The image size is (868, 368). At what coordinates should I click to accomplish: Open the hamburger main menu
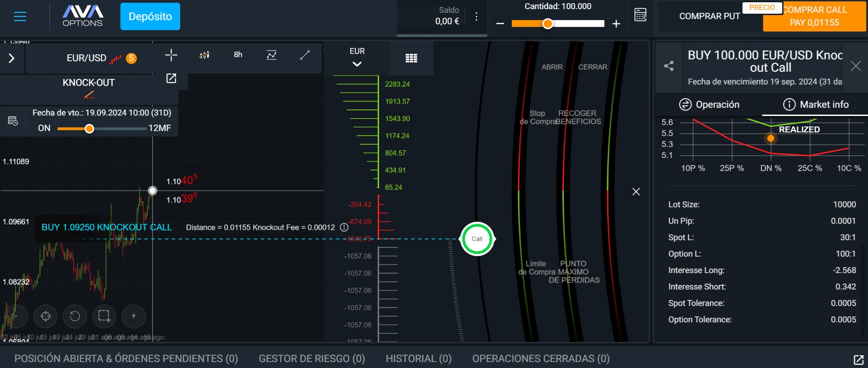click(20, 16)
